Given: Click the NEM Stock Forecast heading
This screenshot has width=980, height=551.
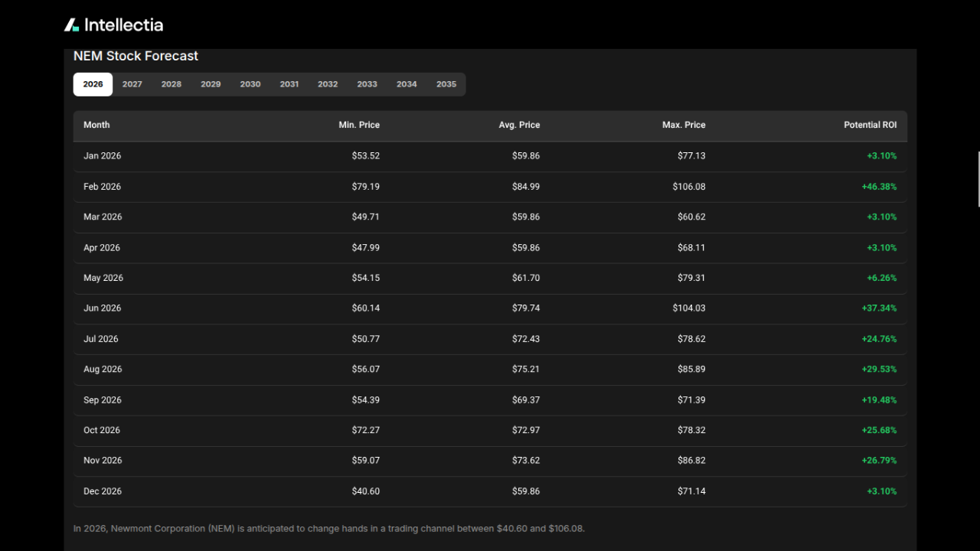Looking at the screenshot, I should tap(136, 56).
